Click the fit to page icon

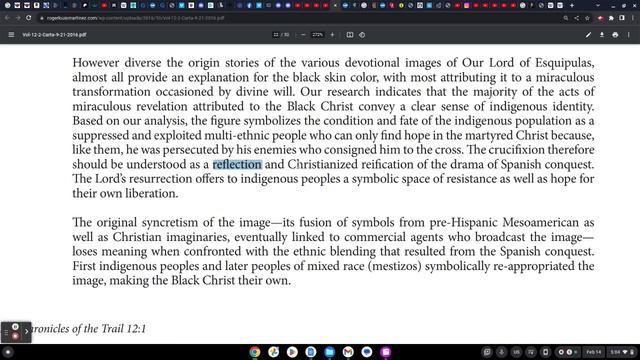(350, 35)
